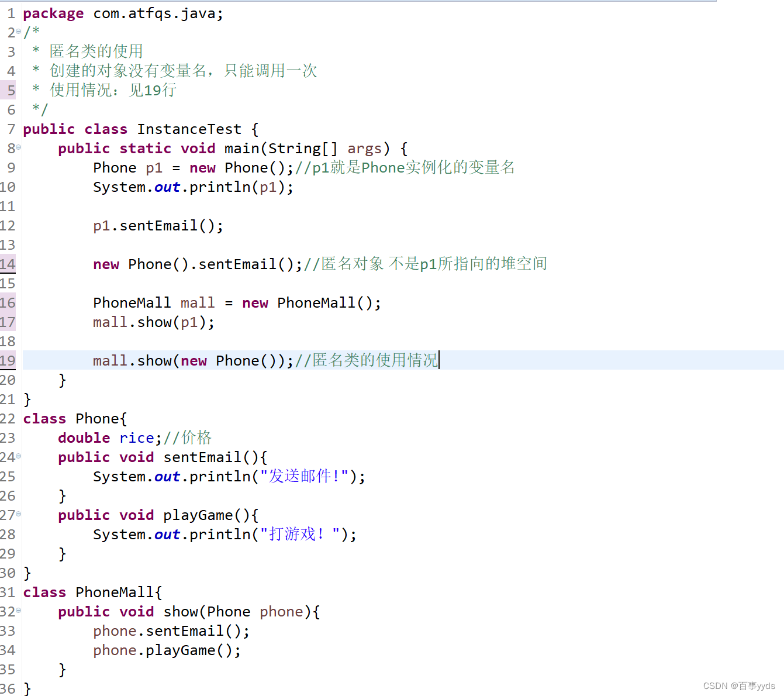The height and width of the screenshot is (696, 784).
Task: Click line number 19 in the gutter
Action: click(x=8, y=360)
